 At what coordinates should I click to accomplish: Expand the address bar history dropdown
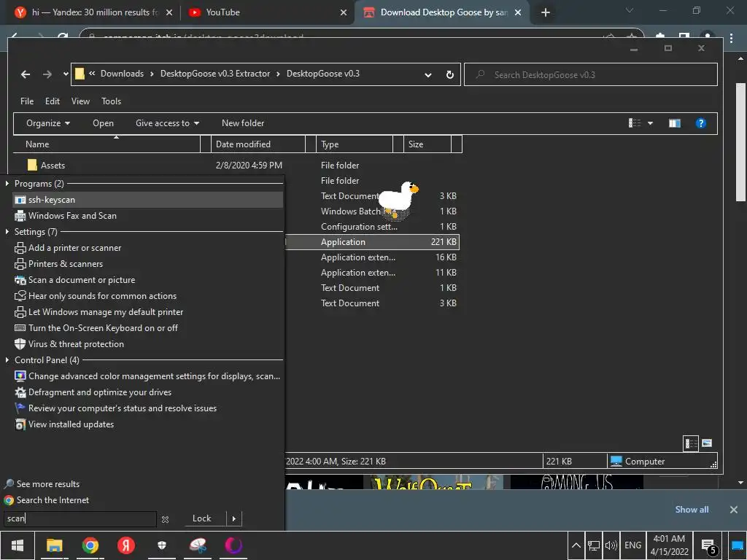(427, 74)
